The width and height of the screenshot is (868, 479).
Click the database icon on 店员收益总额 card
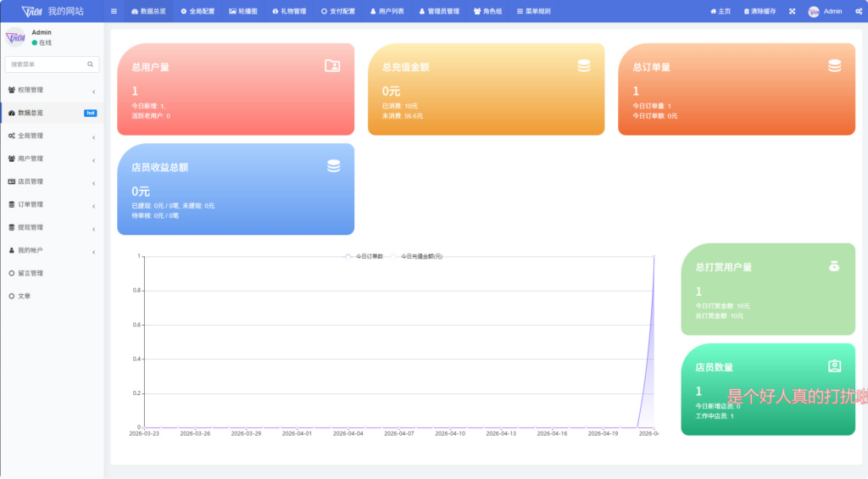tap(334, 166)
